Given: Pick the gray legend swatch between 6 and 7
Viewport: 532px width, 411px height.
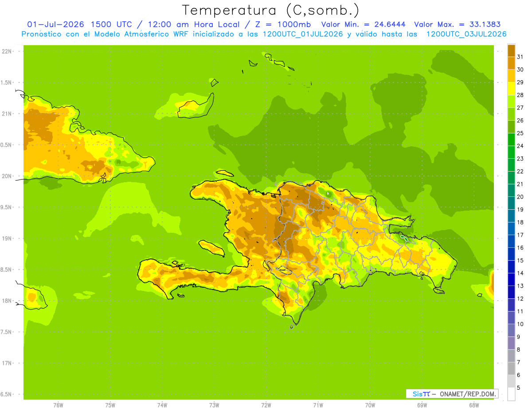Looking at the screenshot, I should (x=511, y=368).
